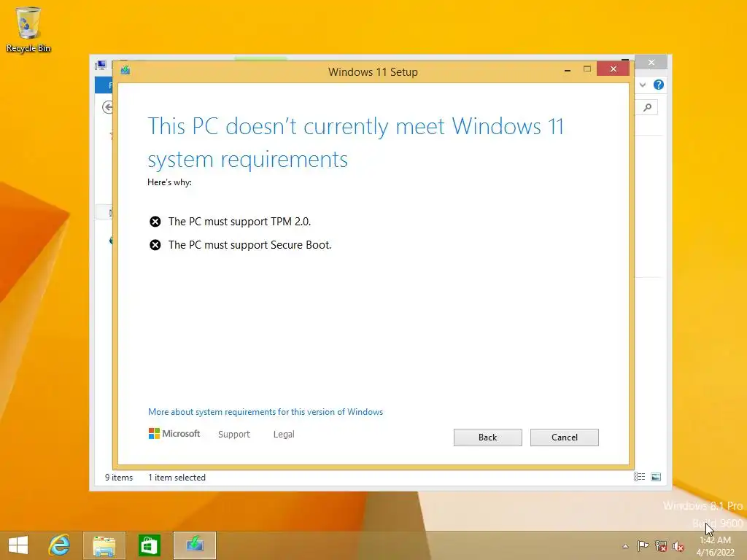This screenshot has width=747, height=560.
Task: Click 'The PC must support TPM 2.0.' text
Action: [239, 222]
